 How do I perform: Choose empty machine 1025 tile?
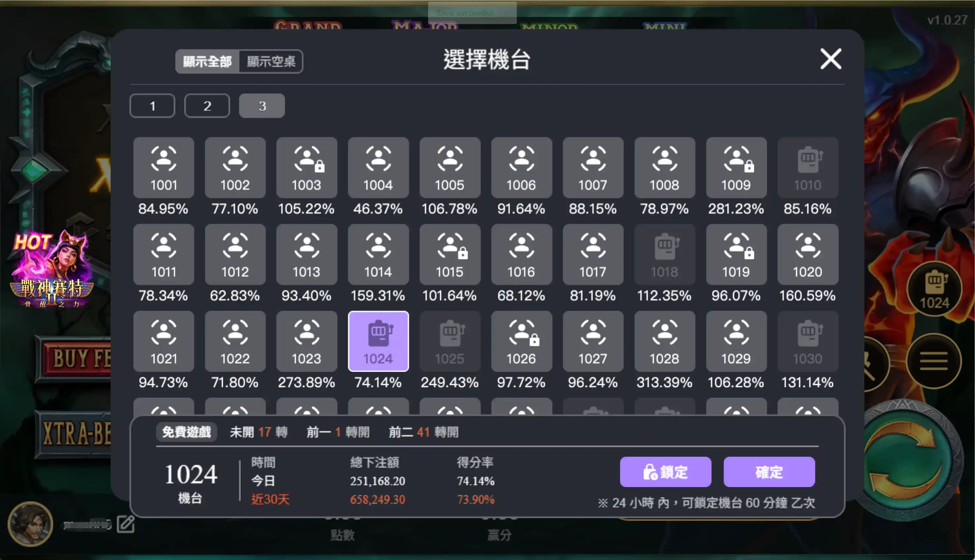pos(450,342)
